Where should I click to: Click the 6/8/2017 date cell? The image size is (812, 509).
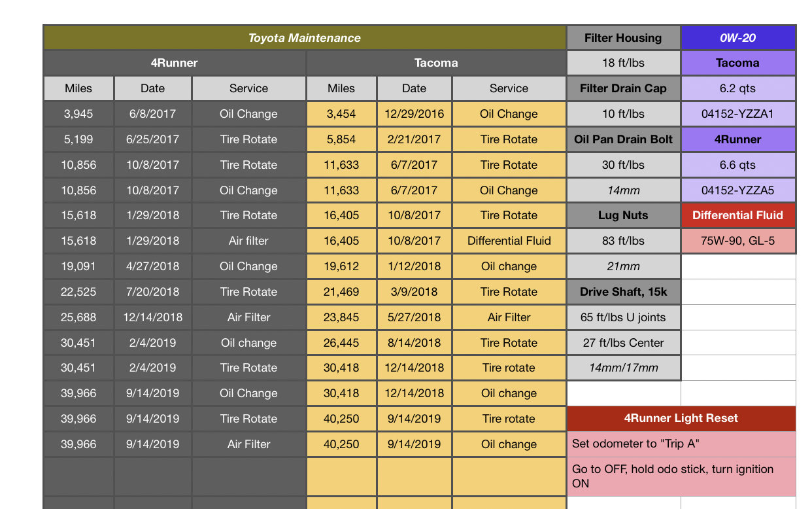[x=153, y=114]
